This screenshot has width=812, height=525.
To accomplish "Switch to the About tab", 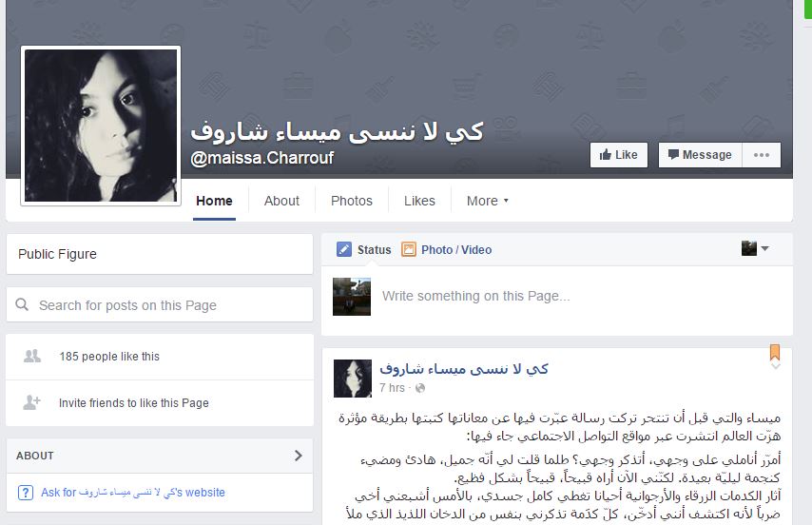I will 281,201.
